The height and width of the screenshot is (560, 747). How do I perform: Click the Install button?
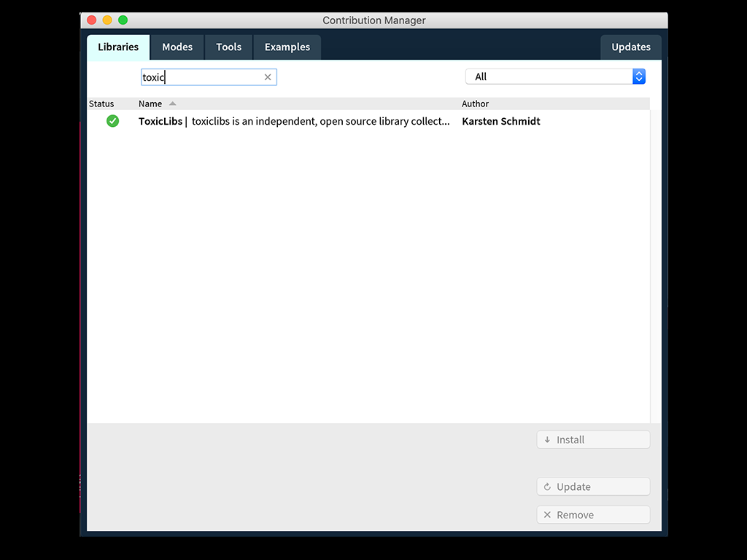coord(593,440)
